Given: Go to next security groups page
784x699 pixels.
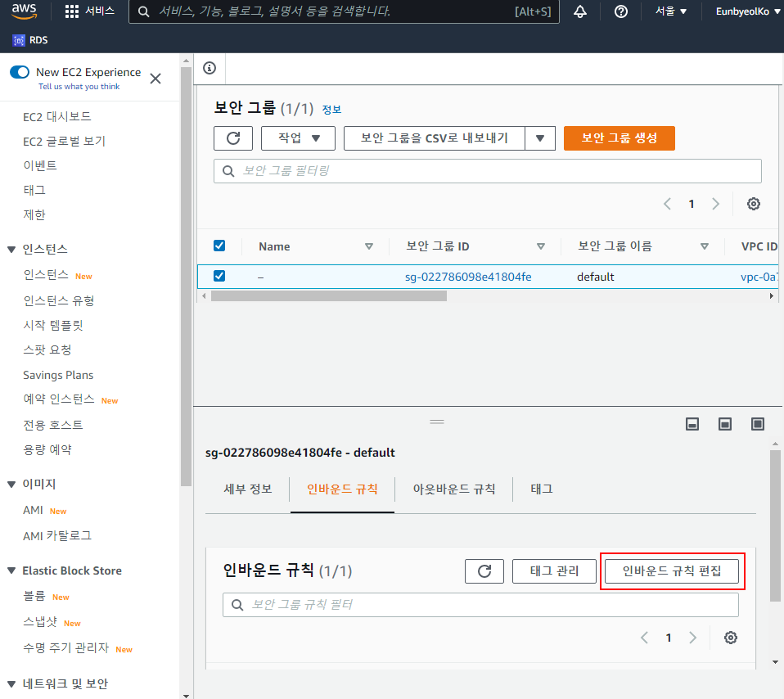Looking at the screenshot, I should (x=715, y=204).
